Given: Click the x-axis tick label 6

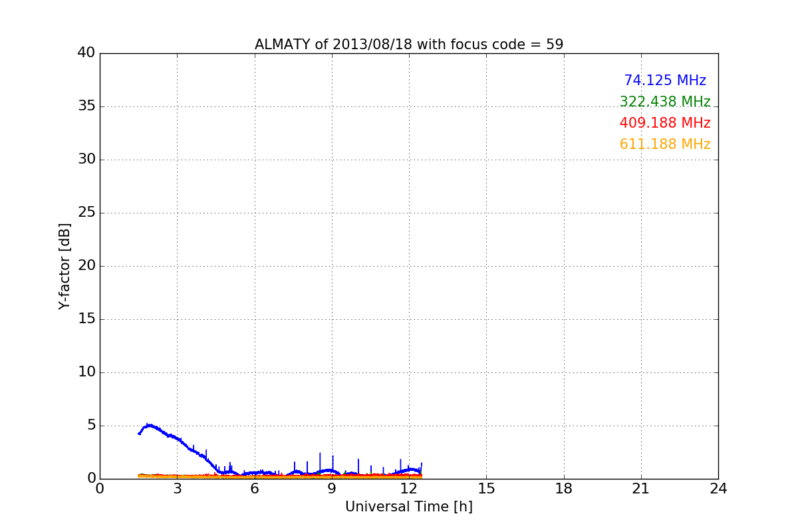Looking at the screenshot, I should tap(255, 489).
